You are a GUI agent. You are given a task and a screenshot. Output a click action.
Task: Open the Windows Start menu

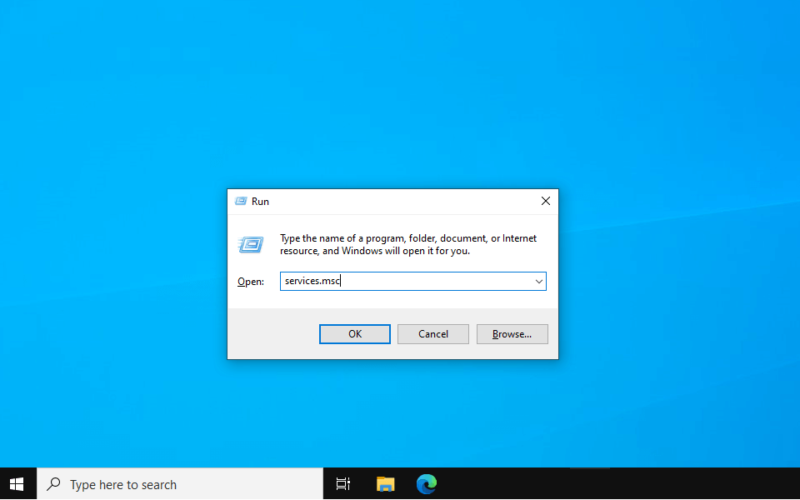(x=17, y=484)
